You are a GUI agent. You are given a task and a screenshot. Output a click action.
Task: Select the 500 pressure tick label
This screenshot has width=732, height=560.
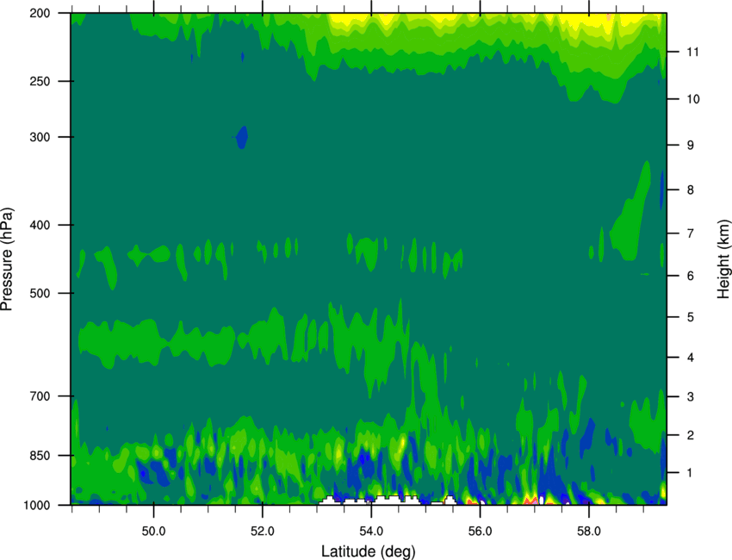click(x=40, y=293)
